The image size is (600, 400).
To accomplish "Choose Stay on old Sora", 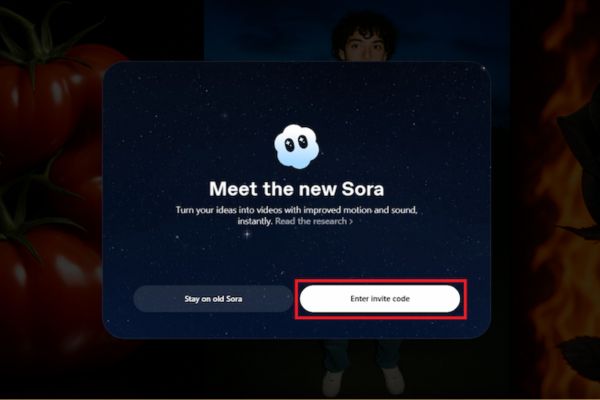I will [x=213, y=299].
